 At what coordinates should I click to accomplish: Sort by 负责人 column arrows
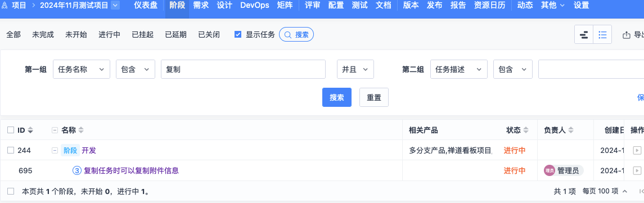coord(571,130)
